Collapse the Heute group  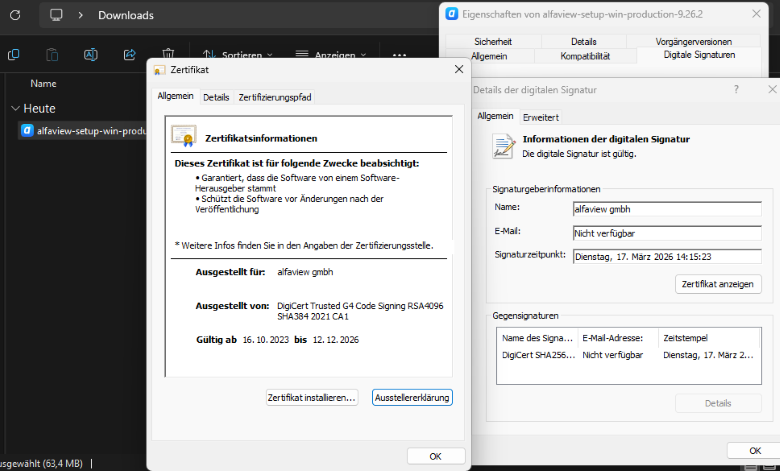coord(15,108)
